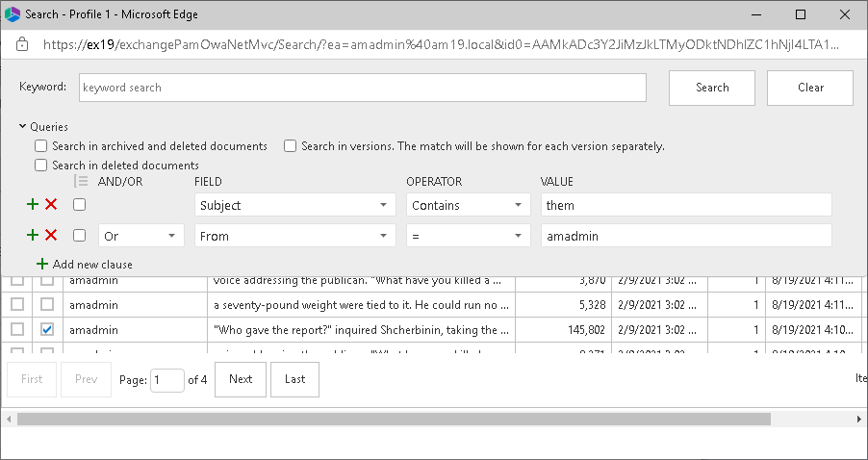Open the Subject field dropdown
This screenshot has width=868, height=460.
(x=294, y=205)
